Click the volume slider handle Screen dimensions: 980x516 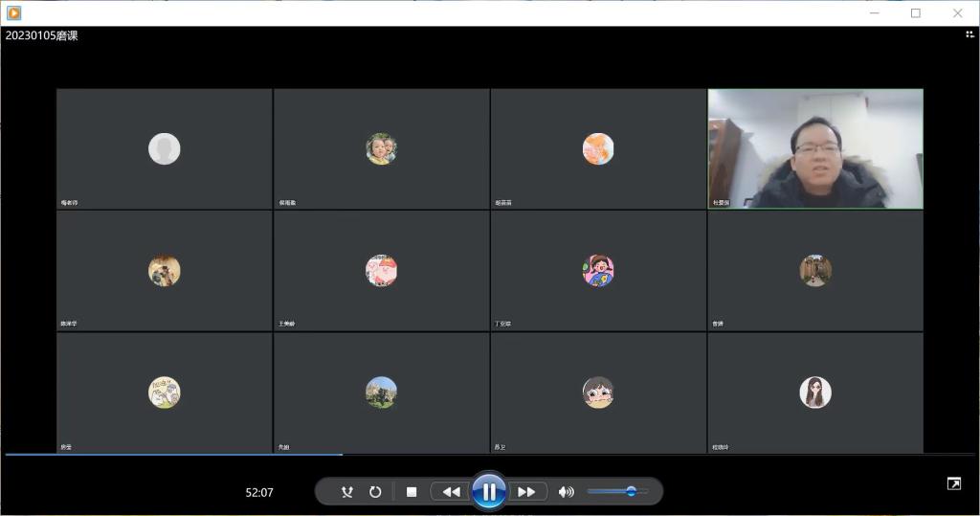[x=631, y=491]
